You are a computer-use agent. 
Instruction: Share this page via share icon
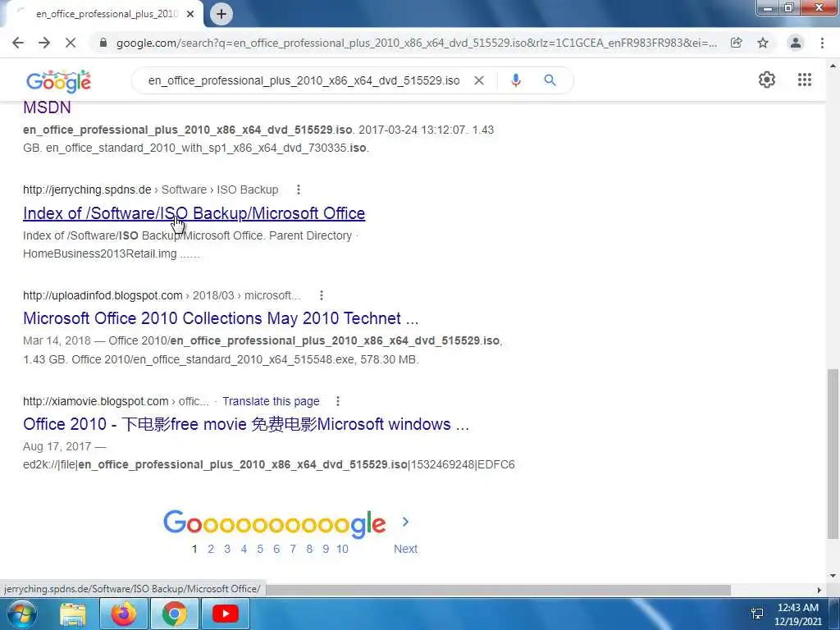point(737,43)
